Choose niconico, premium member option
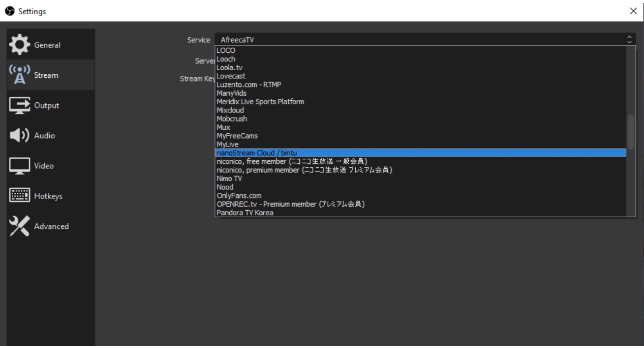The height and width of the screenshot is (348, 644). pos(420,170)
